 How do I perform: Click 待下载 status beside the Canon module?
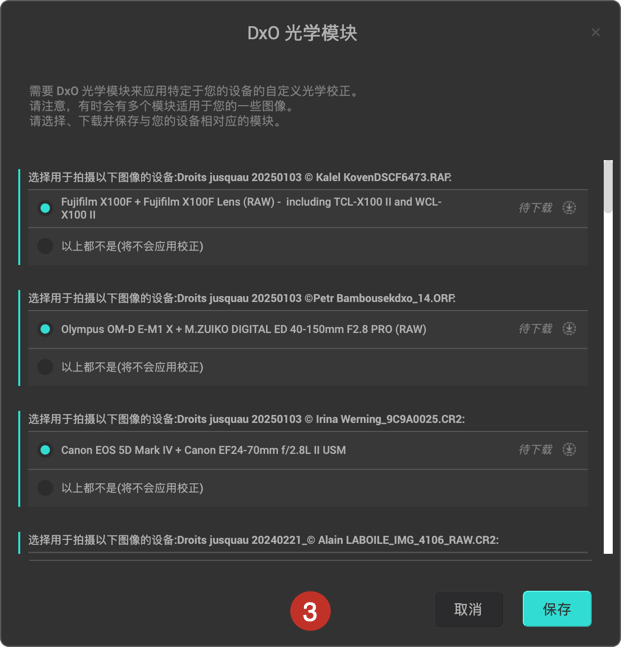point(535,449)
